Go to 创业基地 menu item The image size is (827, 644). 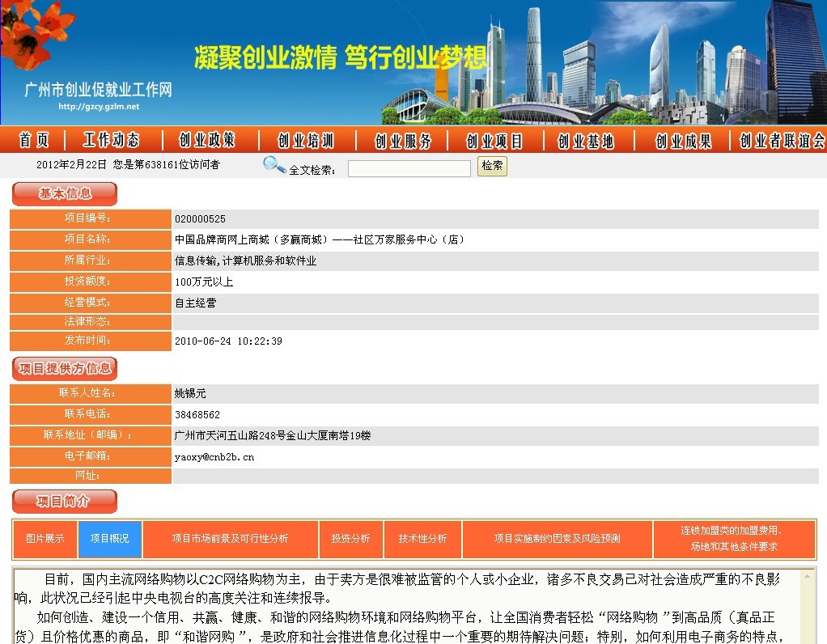pos(586,141)
